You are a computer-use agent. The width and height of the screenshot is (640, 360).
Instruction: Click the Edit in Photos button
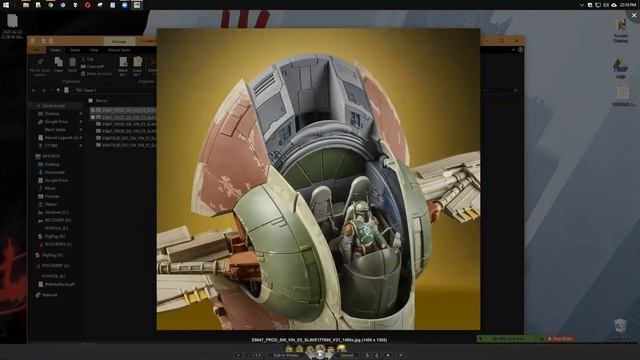286,355
